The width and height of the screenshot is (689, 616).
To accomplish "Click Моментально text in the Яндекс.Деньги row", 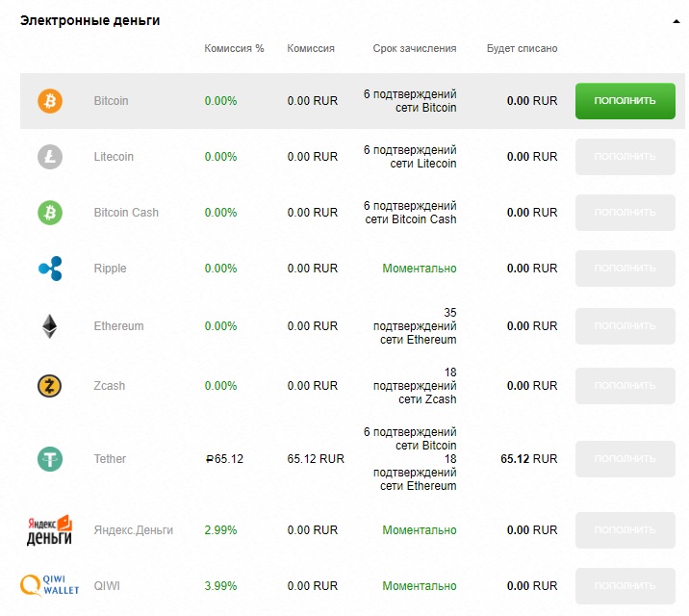I will click(420, 530).
